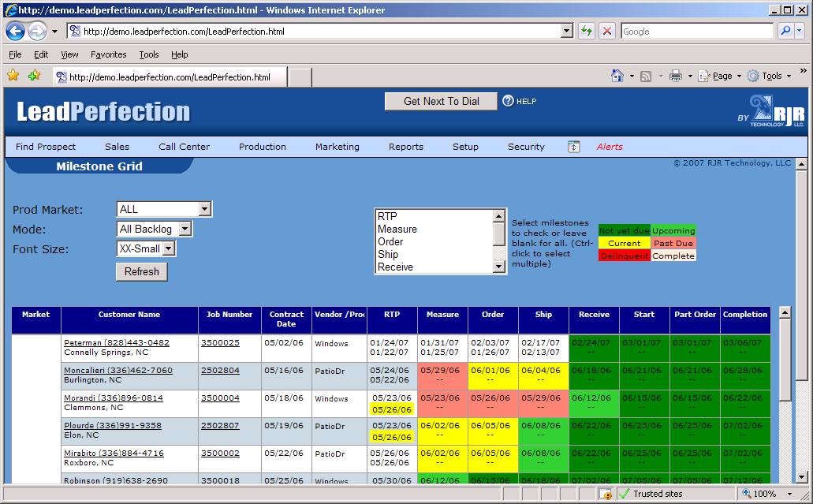813x504 pixels.
Task: Go back with the browser Back arrow
Action: (x=16, y=32)
